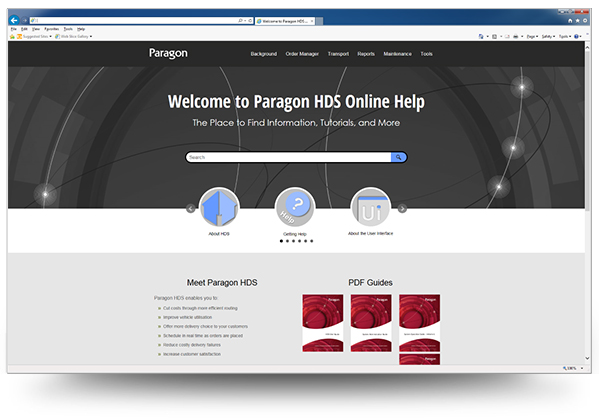This screenshot has height=418, width=599.
Task: Open the Reports navigation menu
Action: (x=366, y=54)
